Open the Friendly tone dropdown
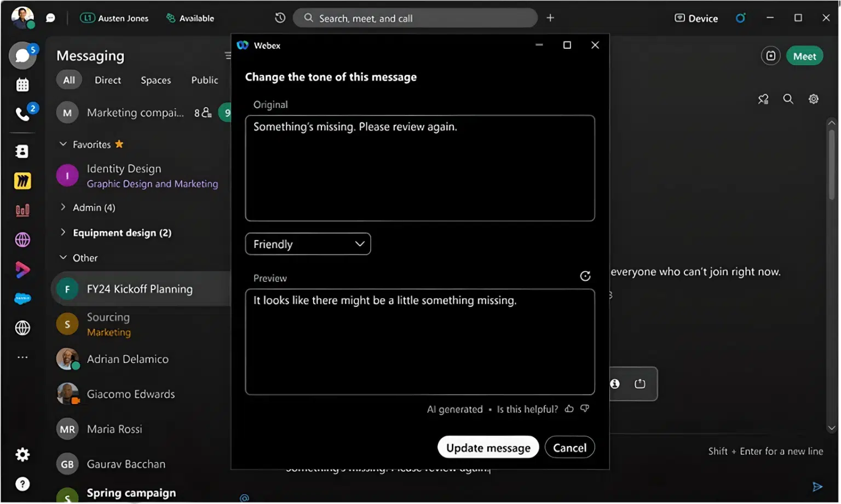Screen dimensions: 841x504 pos(307,244)
